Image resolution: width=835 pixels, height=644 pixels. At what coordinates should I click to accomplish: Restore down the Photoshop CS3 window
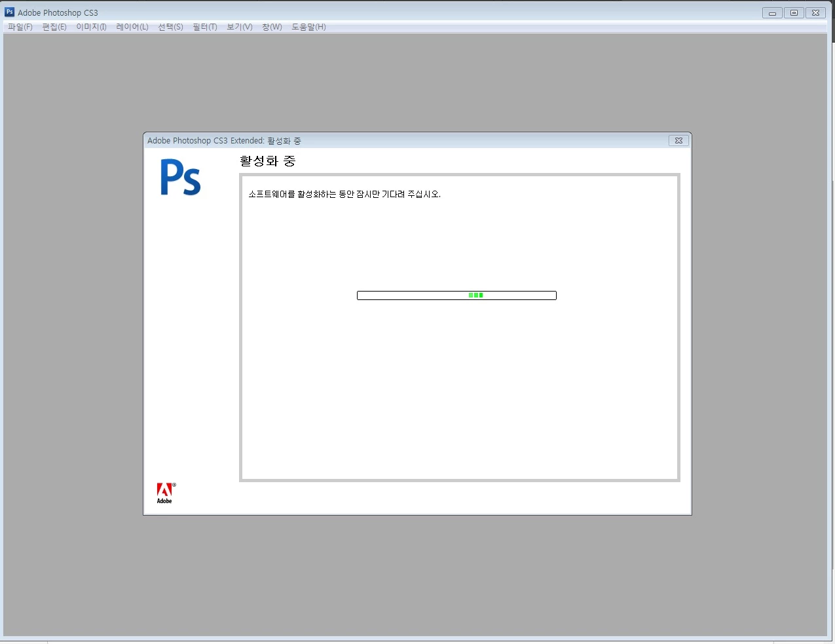794,12
